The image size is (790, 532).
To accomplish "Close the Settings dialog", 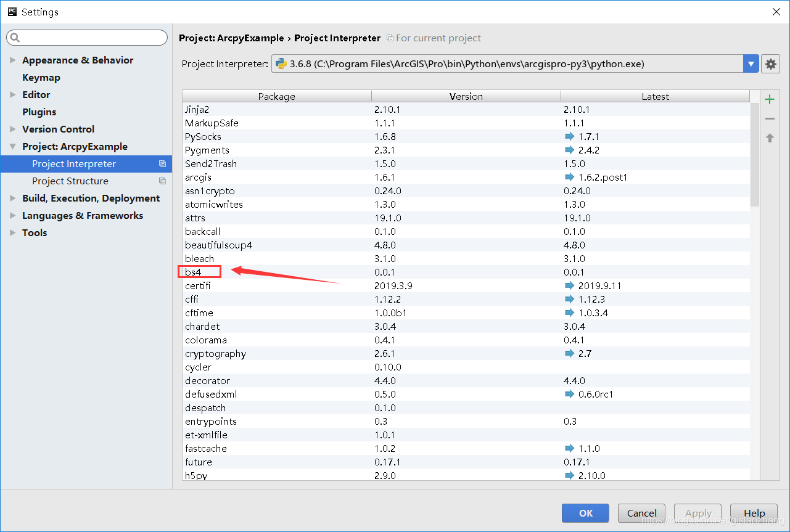I will coord(776,12).
